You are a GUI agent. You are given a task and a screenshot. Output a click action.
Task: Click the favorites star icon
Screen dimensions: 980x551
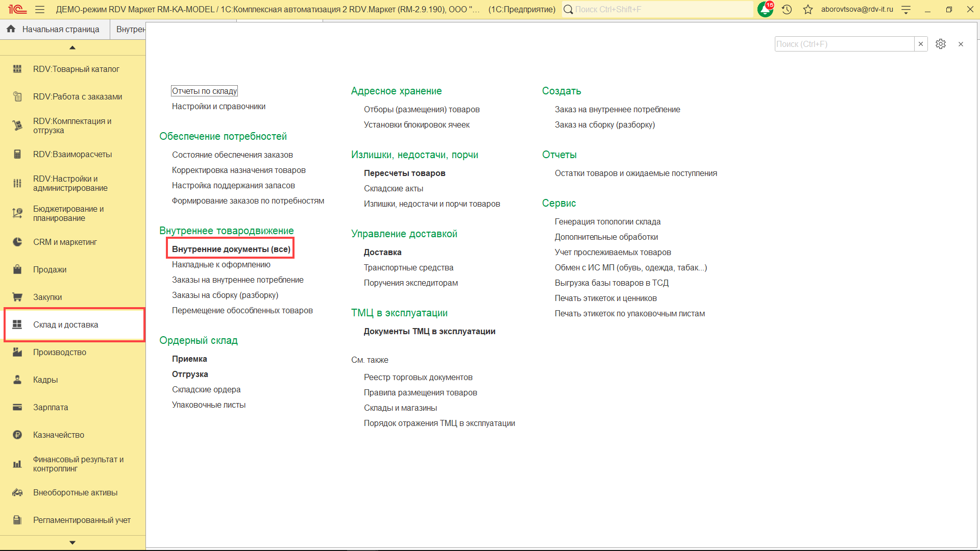807,10
